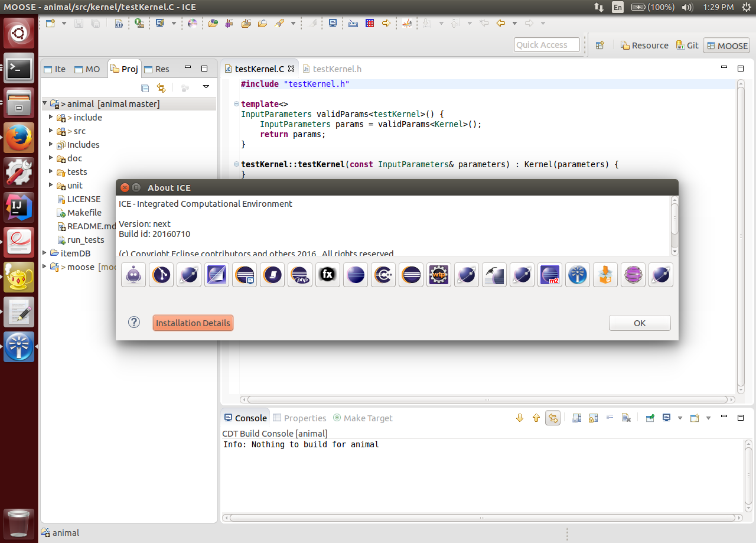Switch to the Git perspective

pyautogui.click(x=687, y=45)
